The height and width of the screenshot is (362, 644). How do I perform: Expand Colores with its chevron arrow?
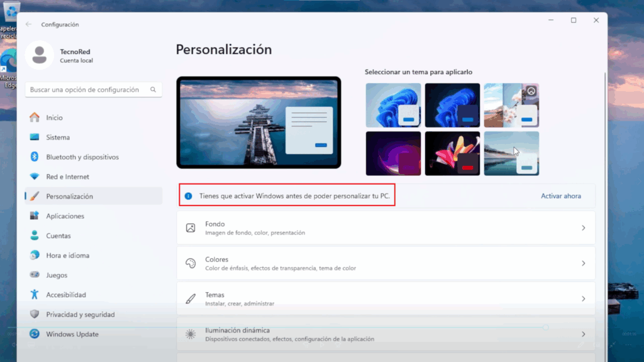click(583, 263)
